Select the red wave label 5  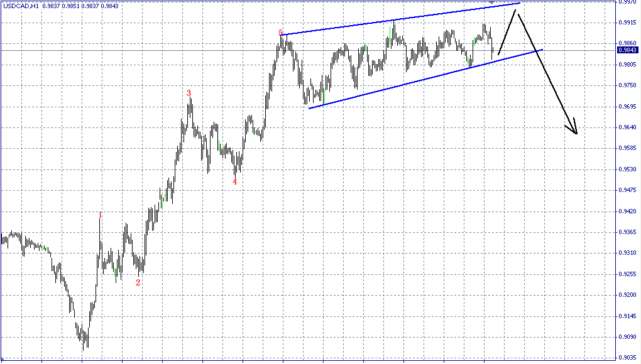(x=280, y=31)
